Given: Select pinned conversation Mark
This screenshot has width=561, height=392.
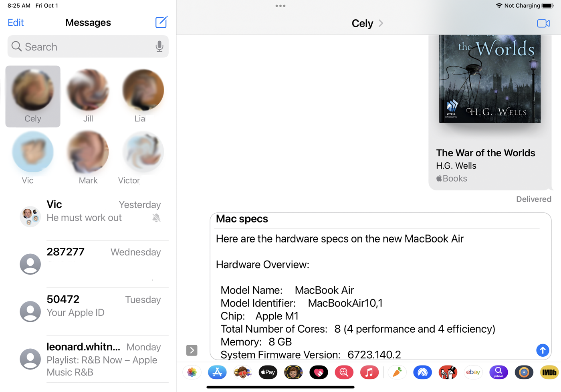Looking at the screenshot, I should pyautogui.click(x=88, y=158).
